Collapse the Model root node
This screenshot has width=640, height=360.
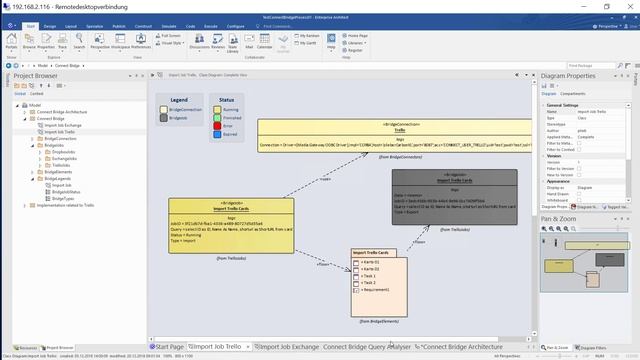point(17,105)
